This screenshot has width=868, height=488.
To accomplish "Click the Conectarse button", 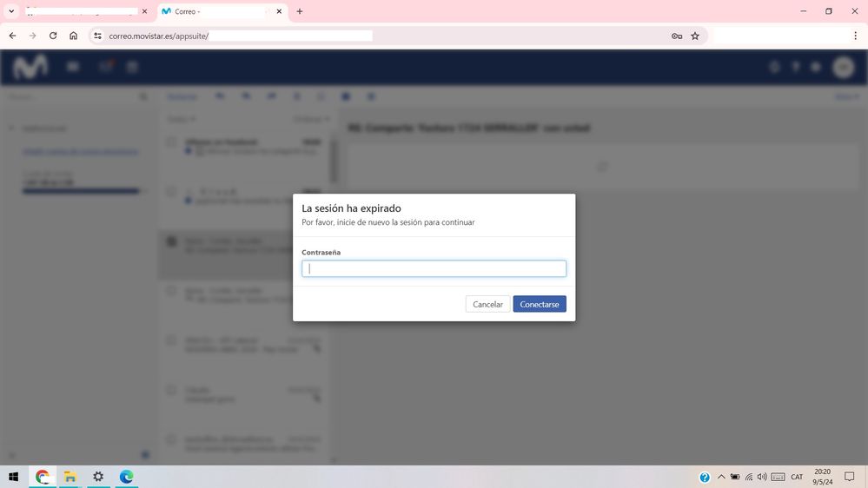I will (539, 304).
